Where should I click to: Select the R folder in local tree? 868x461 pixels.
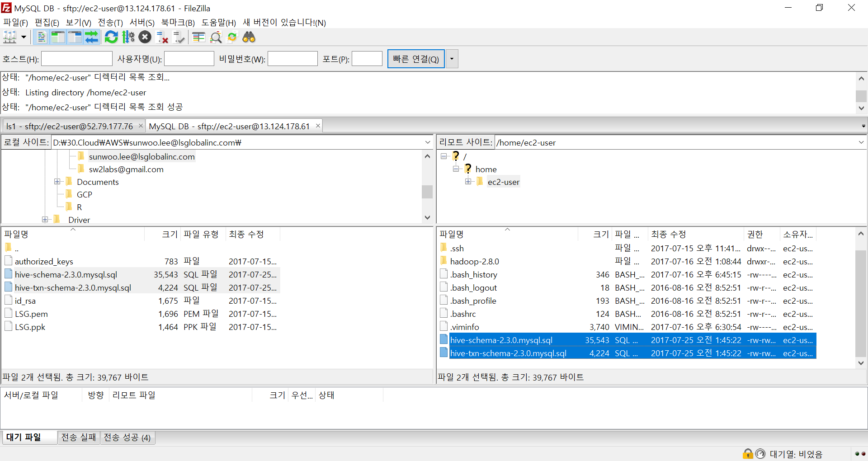tap(79, 207)
